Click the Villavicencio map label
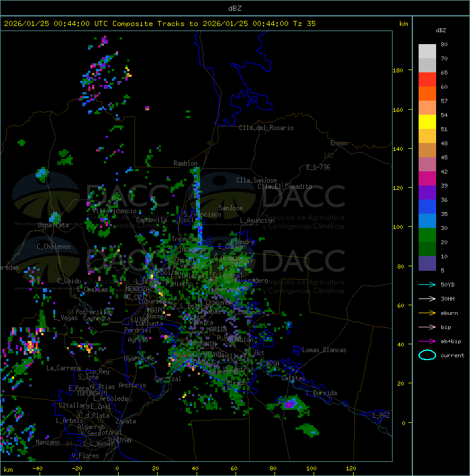This screenshot has height=476, width=470. point(114,211)
